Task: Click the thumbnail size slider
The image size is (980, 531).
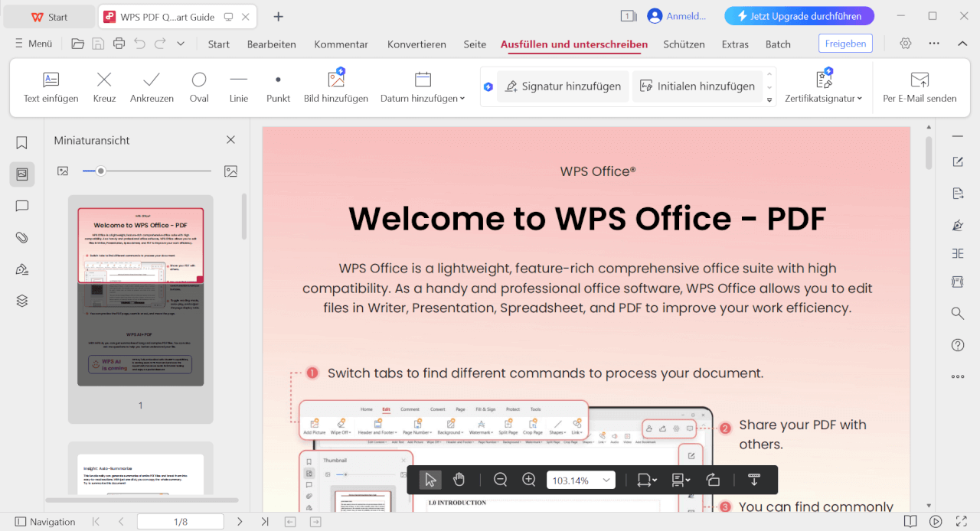Action: [x=100, y=171]
